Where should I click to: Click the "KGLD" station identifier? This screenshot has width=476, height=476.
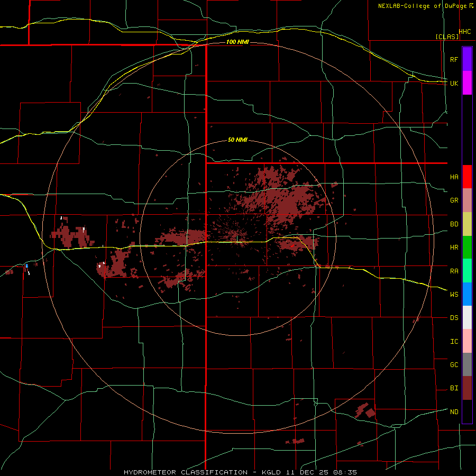(271, 472)
